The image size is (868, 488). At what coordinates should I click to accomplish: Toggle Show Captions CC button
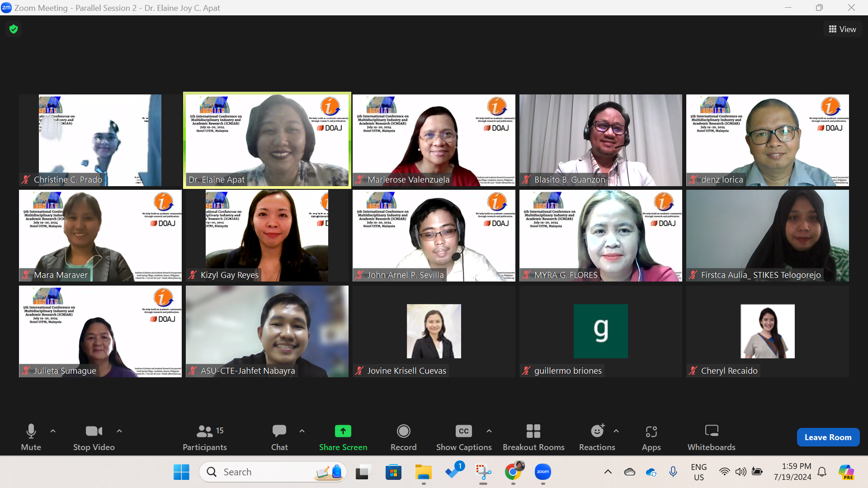463,431
